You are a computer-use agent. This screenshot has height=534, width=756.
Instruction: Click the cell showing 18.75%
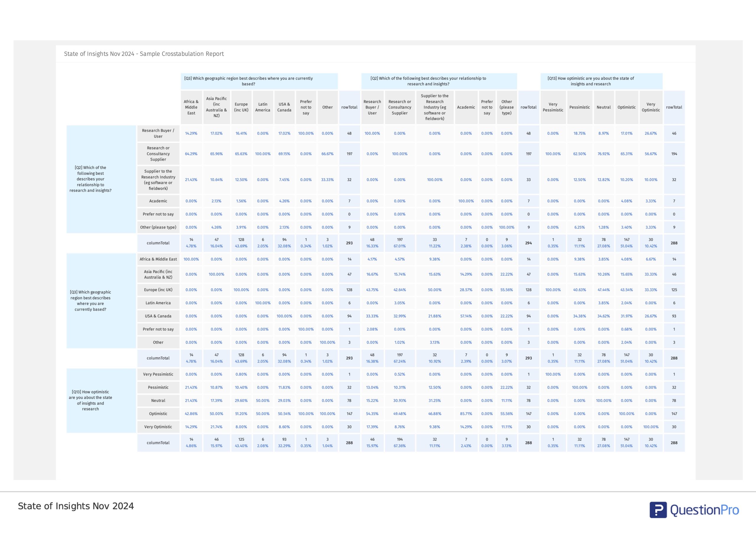(x=579, y=133)
